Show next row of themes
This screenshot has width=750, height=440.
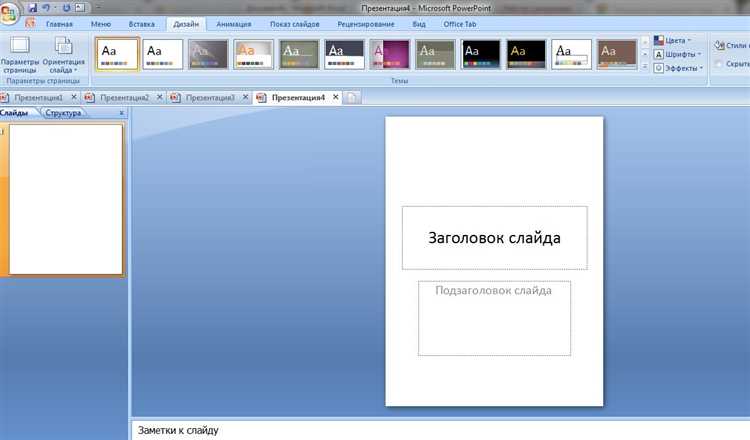645,54
